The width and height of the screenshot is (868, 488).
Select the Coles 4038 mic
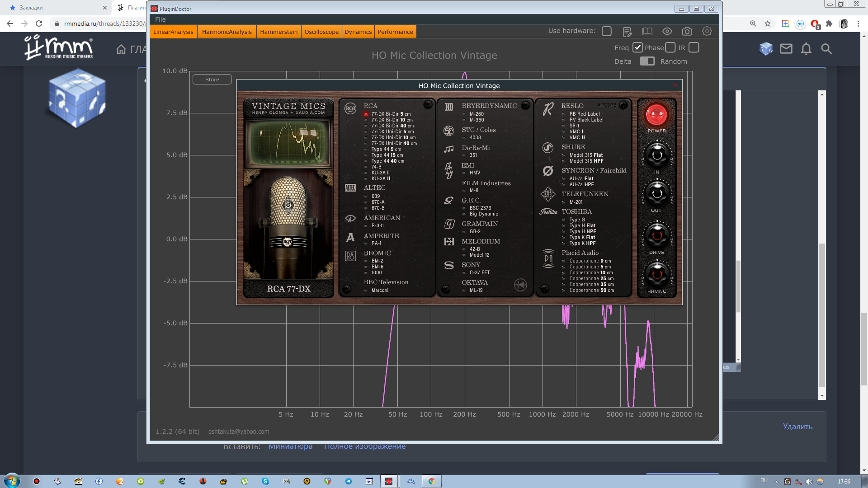(x=475, y=137)
